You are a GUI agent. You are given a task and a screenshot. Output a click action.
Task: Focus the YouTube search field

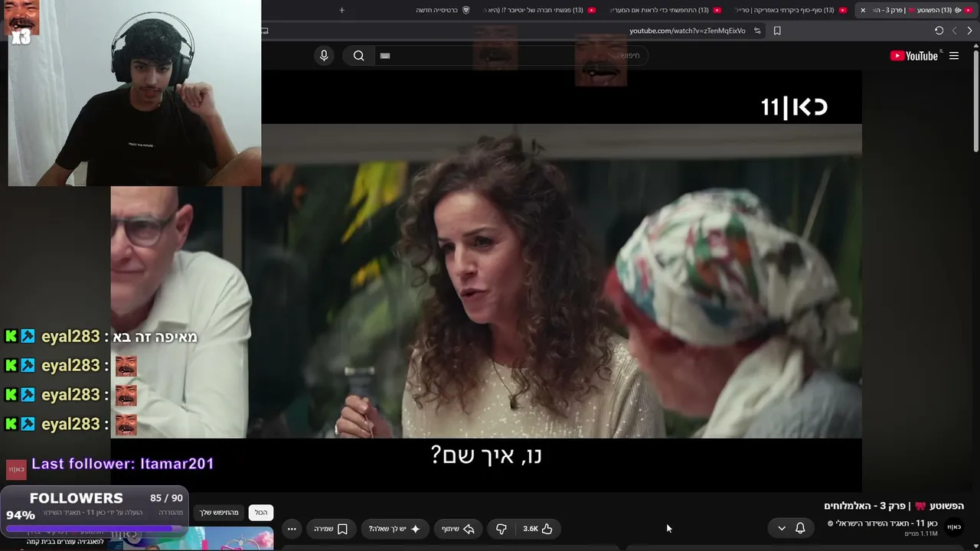pos(513,56)
